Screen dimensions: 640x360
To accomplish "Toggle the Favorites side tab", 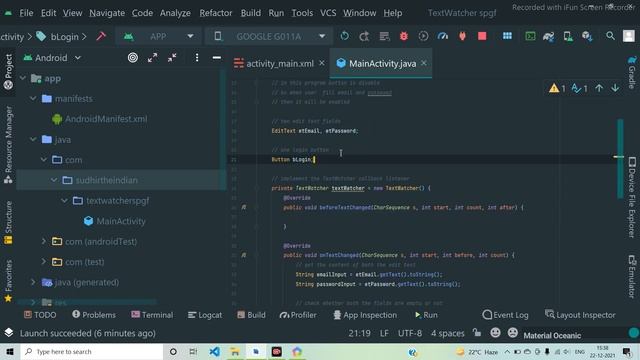I will [8, 281].
